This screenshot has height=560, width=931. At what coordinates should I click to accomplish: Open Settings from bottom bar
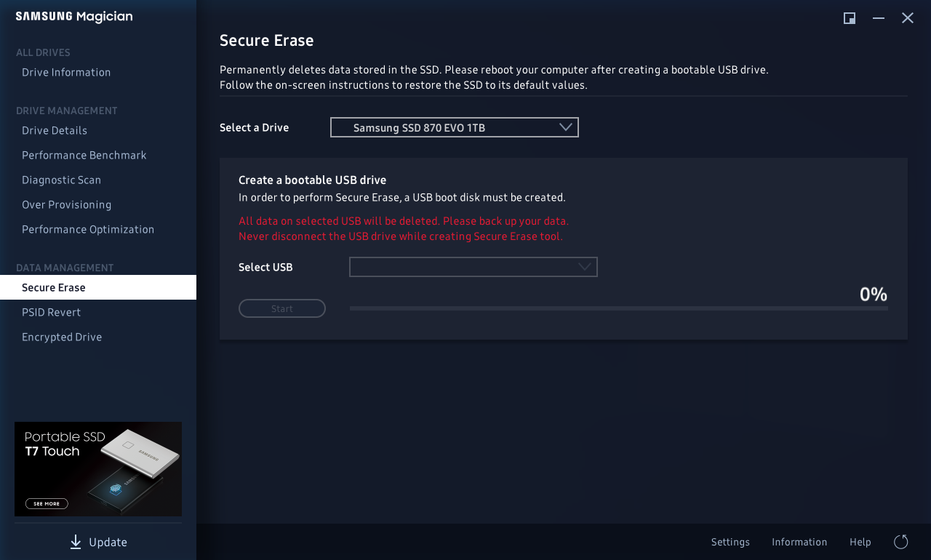730,542
